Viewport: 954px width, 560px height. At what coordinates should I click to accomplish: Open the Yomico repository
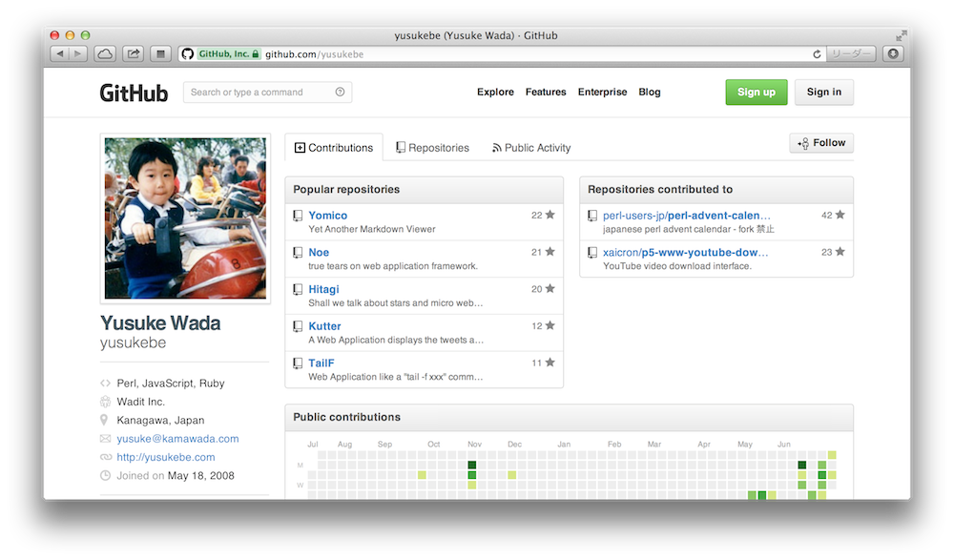click(328, 215)
